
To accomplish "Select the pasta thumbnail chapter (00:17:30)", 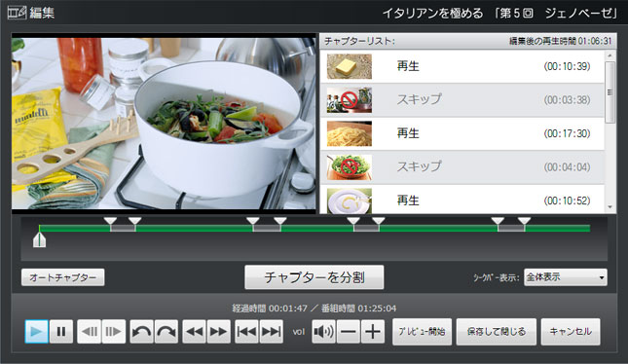I will tap(462, 133).
